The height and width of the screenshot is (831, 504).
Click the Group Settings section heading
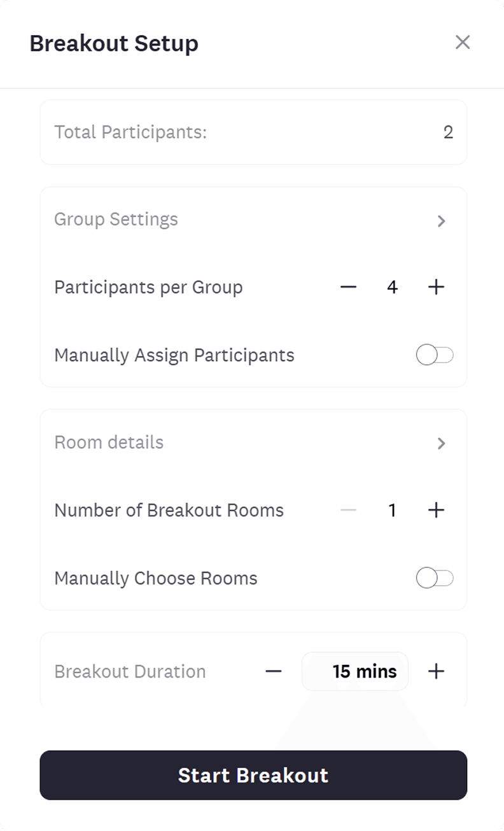(x=116, y=220)
